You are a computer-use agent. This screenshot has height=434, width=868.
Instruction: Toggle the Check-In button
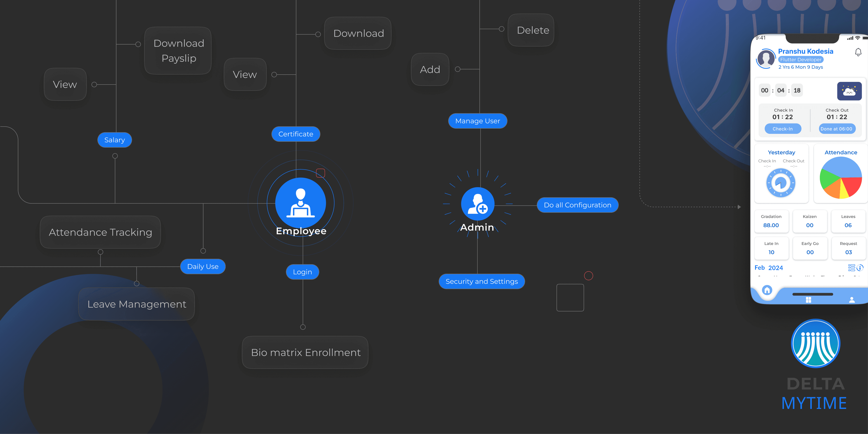click(783, 128)
